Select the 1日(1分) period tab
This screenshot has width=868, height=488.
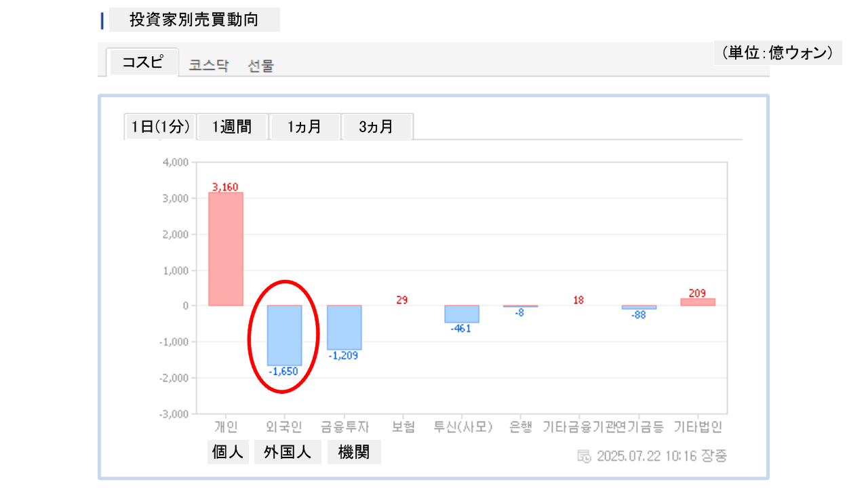(160, 127)
